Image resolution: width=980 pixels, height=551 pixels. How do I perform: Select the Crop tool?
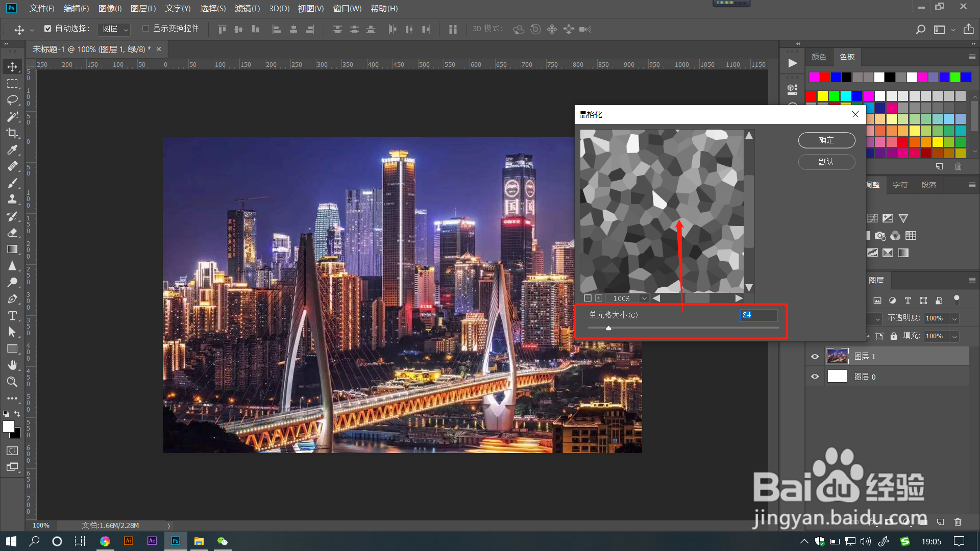coord(12,133)
